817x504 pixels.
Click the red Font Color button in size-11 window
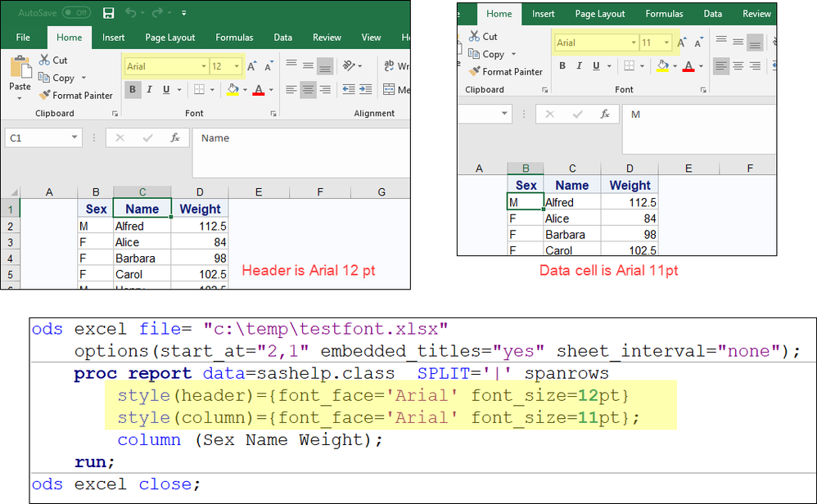(x=688, y=66)
